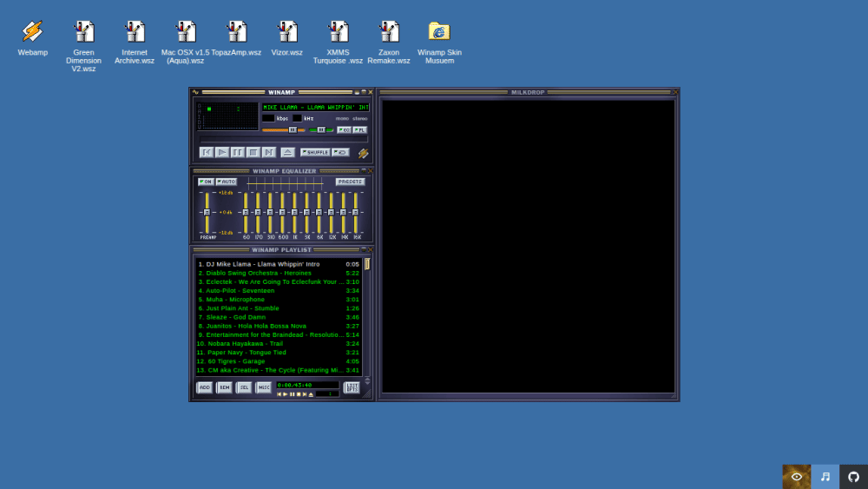The image size is (868, 489).
Task: Click the eject icon in playlist mini controls
Action: [311, 394]
